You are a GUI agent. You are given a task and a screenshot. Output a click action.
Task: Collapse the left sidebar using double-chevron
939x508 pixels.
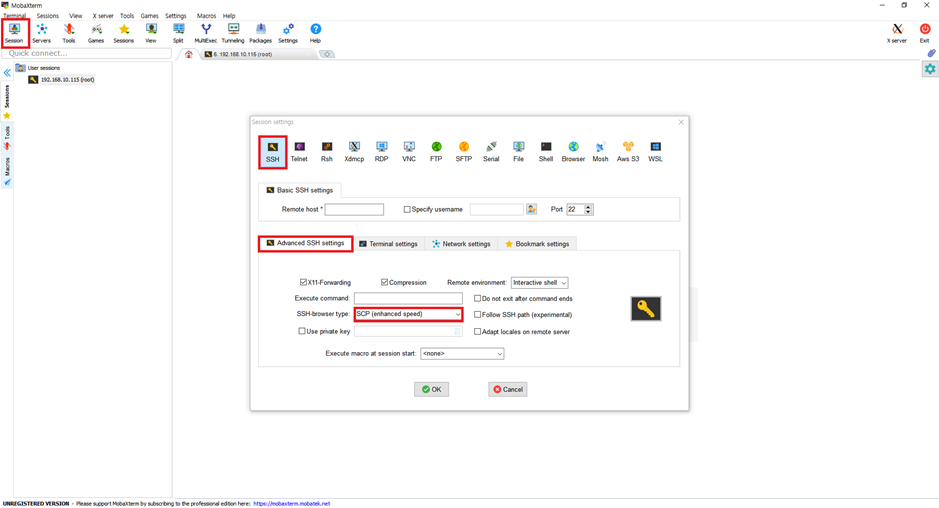click(7, 72)
